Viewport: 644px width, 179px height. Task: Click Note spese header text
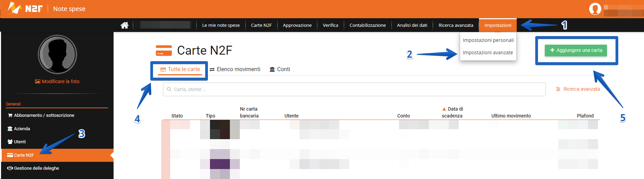pyautogui.click(x=69, y=9)
